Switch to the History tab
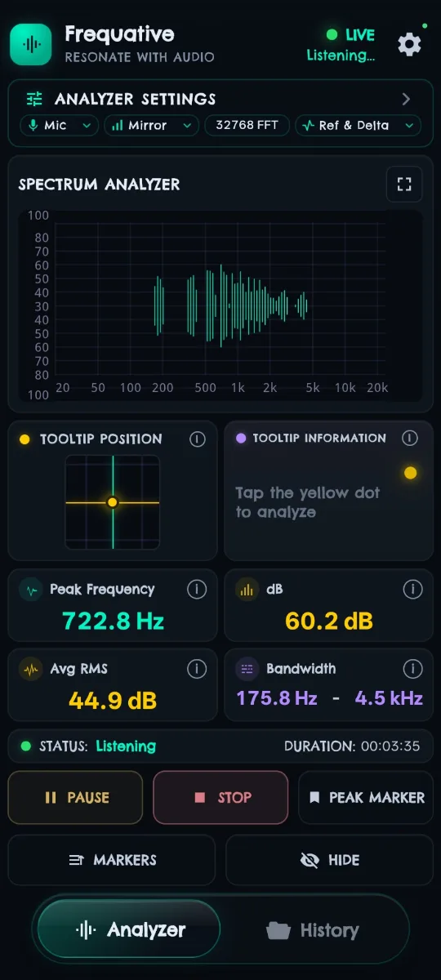The height and width of the screenshot is (980, 441). pyautogui.click(x=313, y=929)
